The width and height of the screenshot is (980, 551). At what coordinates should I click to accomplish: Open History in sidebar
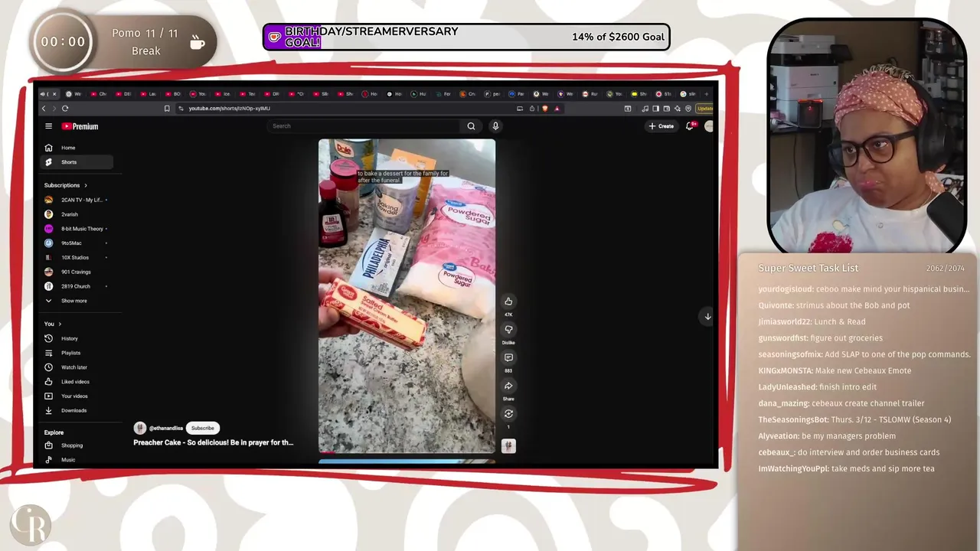coord(77,338)
